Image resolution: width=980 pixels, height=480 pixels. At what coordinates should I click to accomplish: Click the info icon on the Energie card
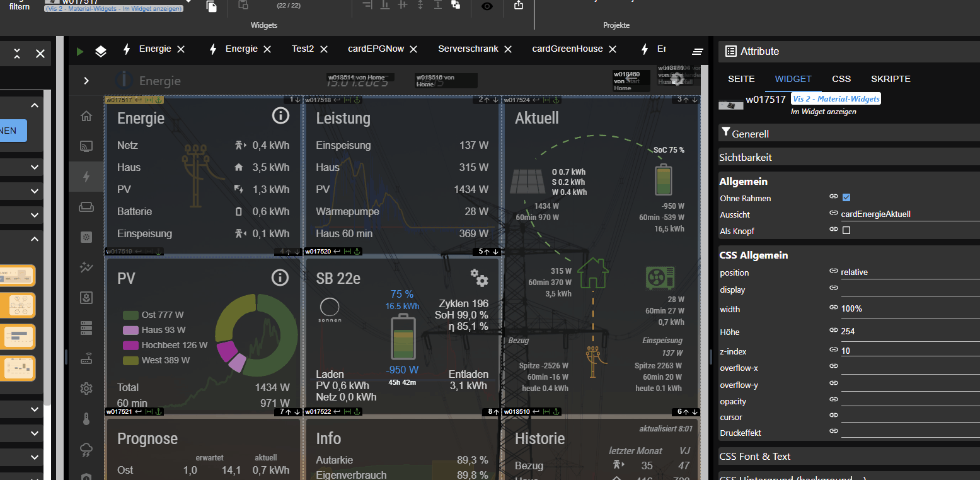(280, 115)
